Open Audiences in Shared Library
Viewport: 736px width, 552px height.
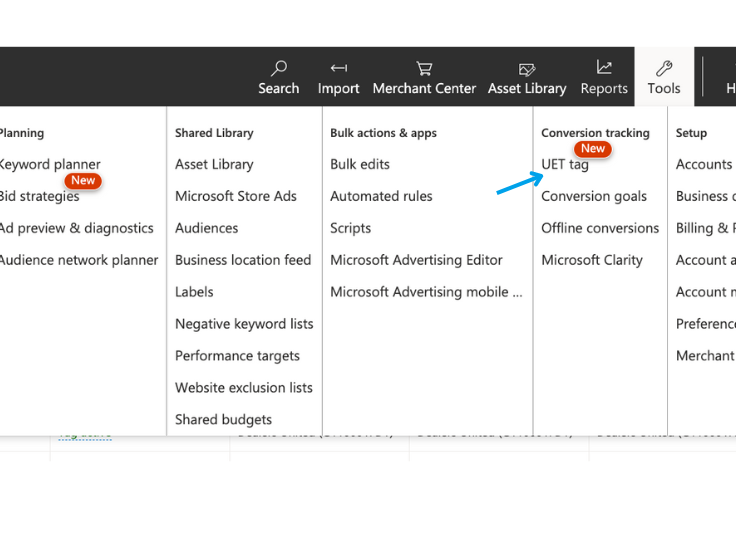[207, 228]
